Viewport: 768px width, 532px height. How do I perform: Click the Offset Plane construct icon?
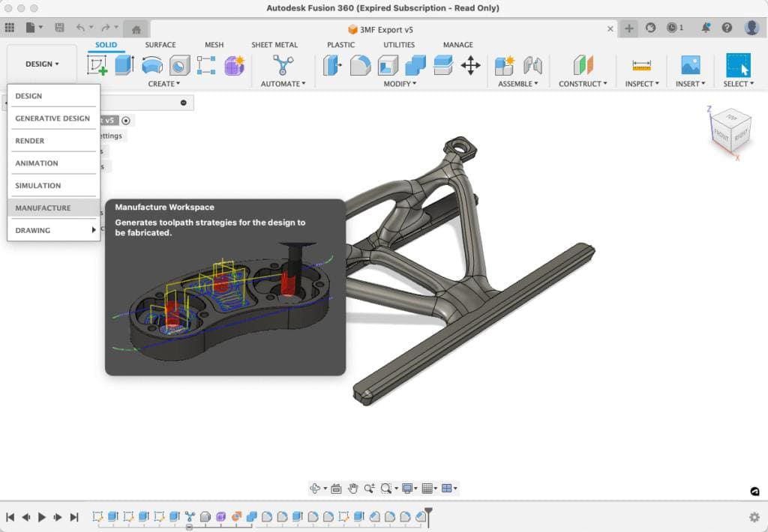point(583,65)
